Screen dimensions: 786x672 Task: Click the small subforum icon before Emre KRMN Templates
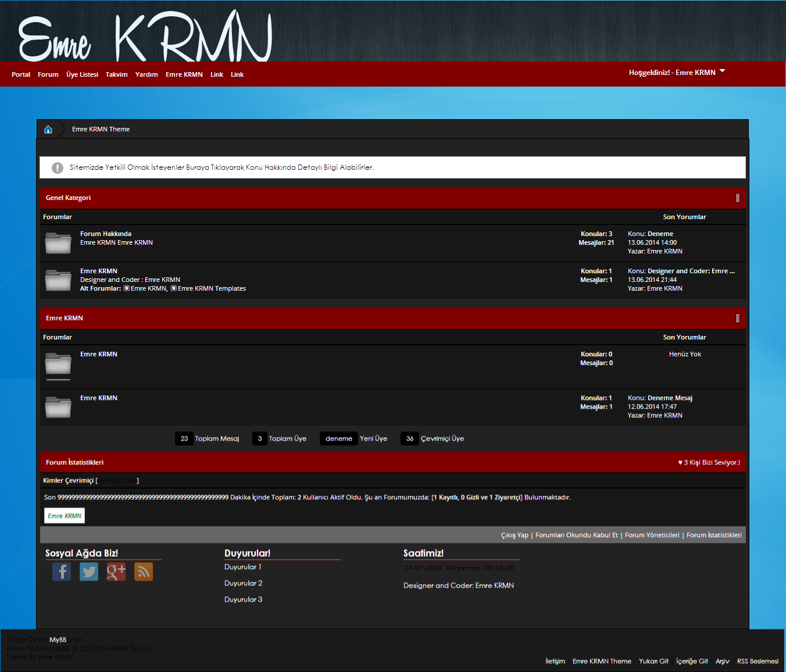click(174, 288)
